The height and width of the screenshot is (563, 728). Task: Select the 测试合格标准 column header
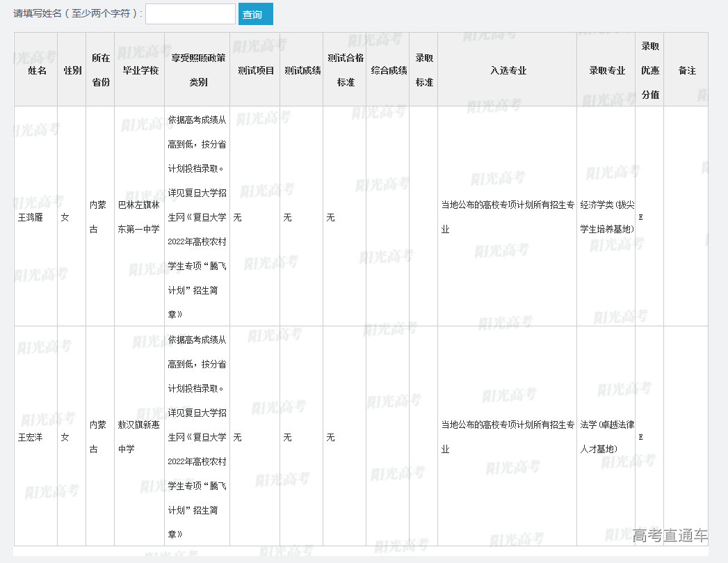click(x=345, y=70)
